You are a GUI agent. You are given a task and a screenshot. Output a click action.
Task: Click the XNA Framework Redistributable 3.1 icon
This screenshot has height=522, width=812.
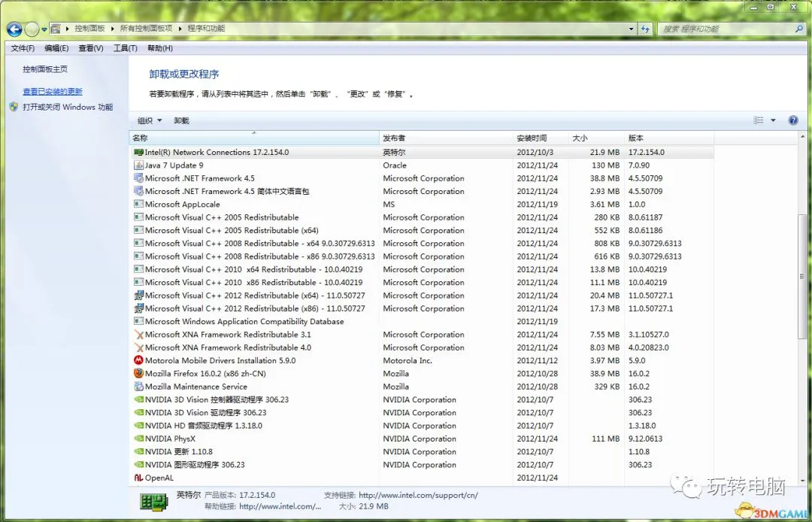[x=138, y=335]
